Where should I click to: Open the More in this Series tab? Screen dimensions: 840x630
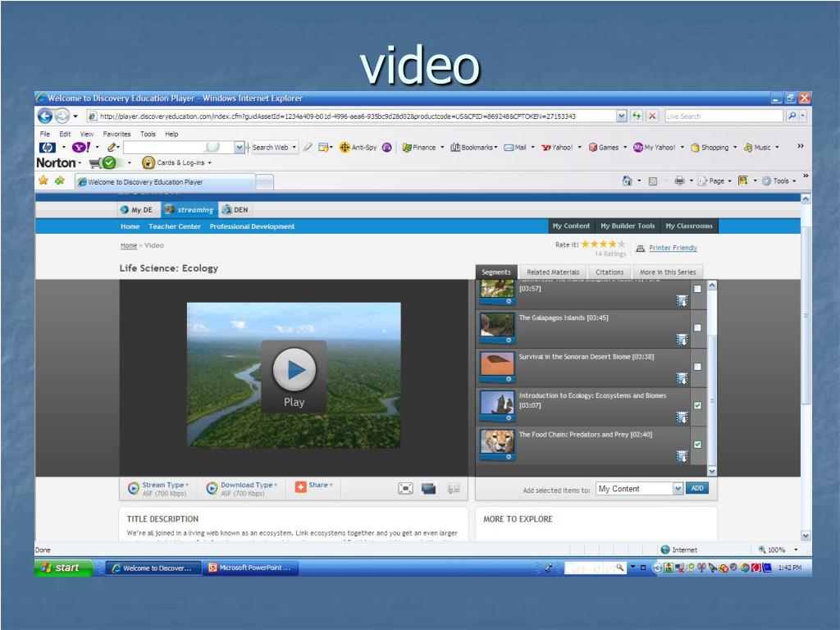pos(668,272)
